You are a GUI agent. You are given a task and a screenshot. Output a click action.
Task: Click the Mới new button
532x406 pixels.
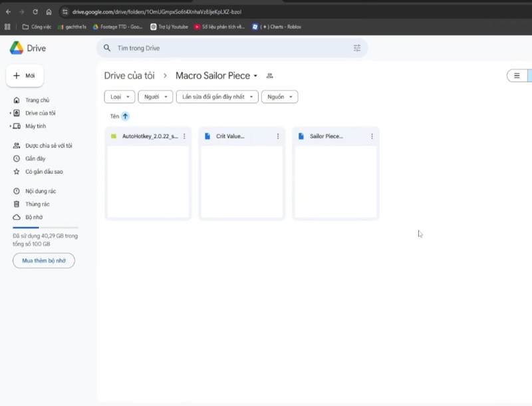25,76
